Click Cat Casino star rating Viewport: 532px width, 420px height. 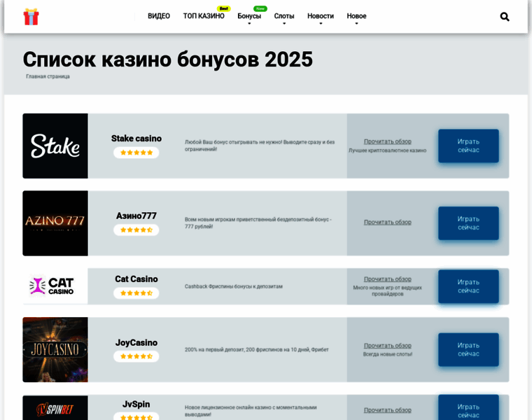[x=136, y=293]
